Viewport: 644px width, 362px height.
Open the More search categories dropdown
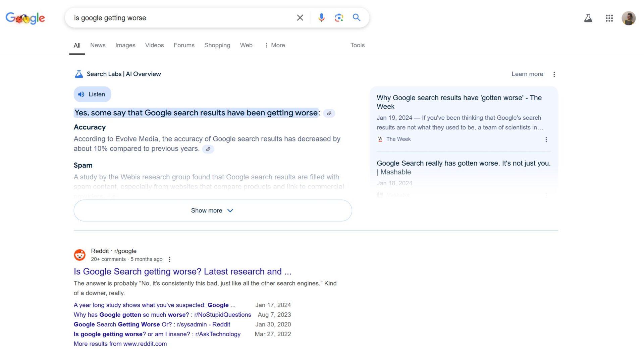pos(275,45)
